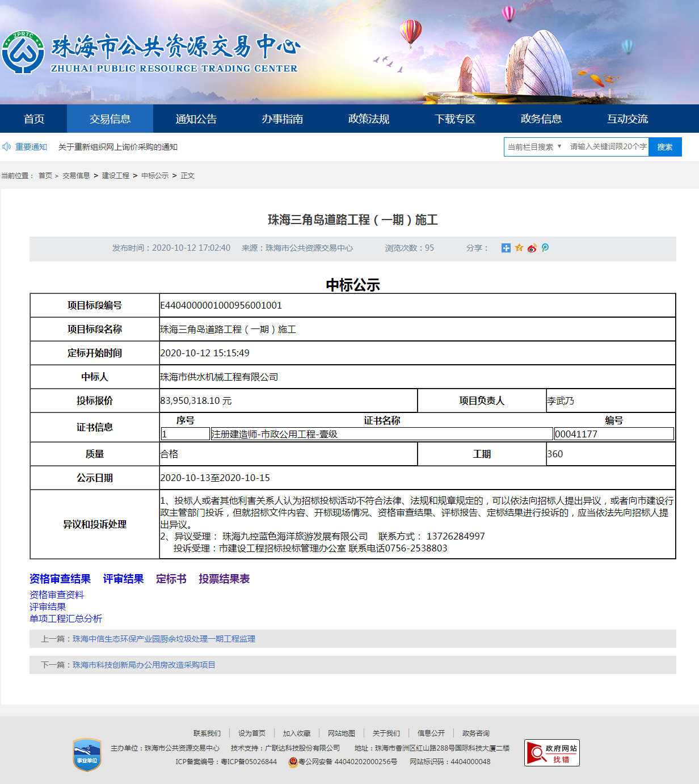Click 关于我们 in the footer
Image resolution: width=699 pixels, height=784 pixels.
pyautogui.click(x=386, y=734)
